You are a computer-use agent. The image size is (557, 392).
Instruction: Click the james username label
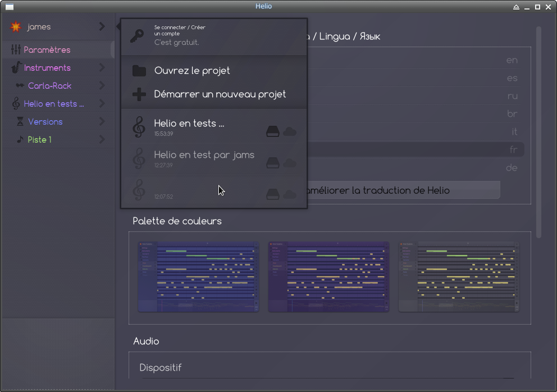tap(39, 26)
